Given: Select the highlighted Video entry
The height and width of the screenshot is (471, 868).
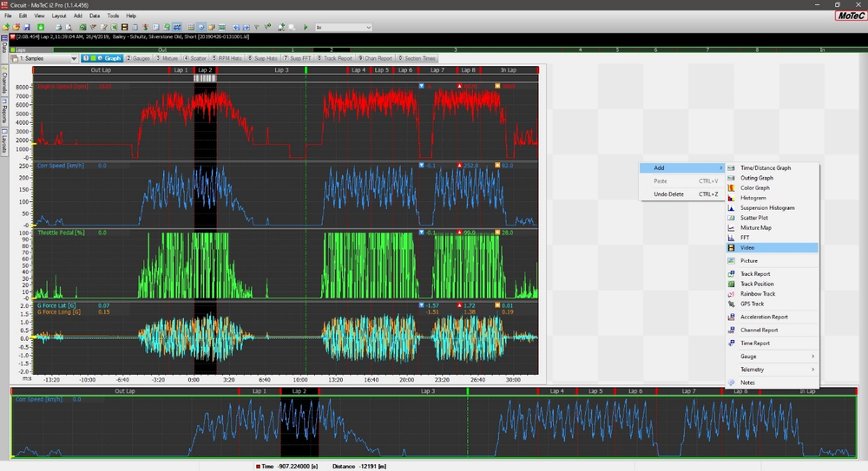Looking at the screenshot, I should [773, 247].
